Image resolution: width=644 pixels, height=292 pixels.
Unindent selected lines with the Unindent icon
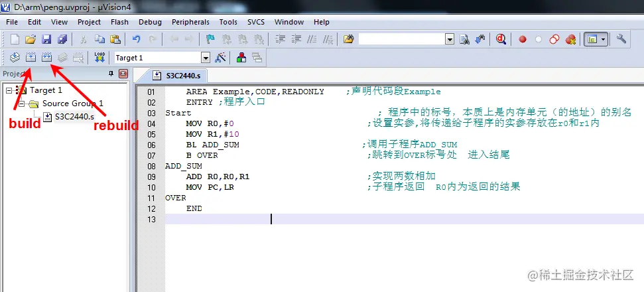coord(296,39)
